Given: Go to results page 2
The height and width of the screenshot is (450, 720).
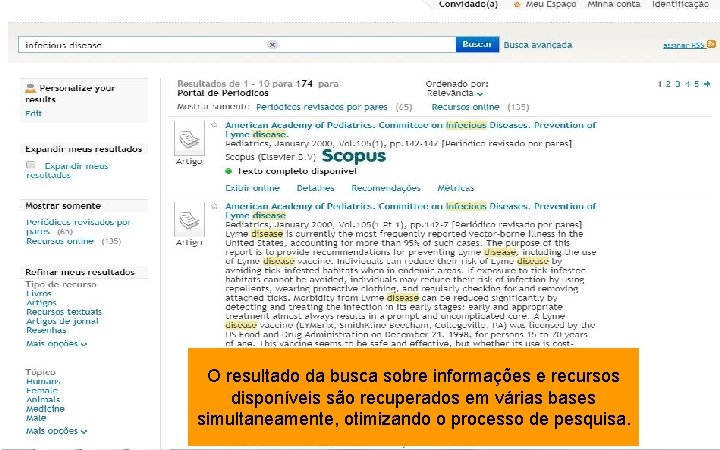Looking at the screenshot, I should 669,84.
